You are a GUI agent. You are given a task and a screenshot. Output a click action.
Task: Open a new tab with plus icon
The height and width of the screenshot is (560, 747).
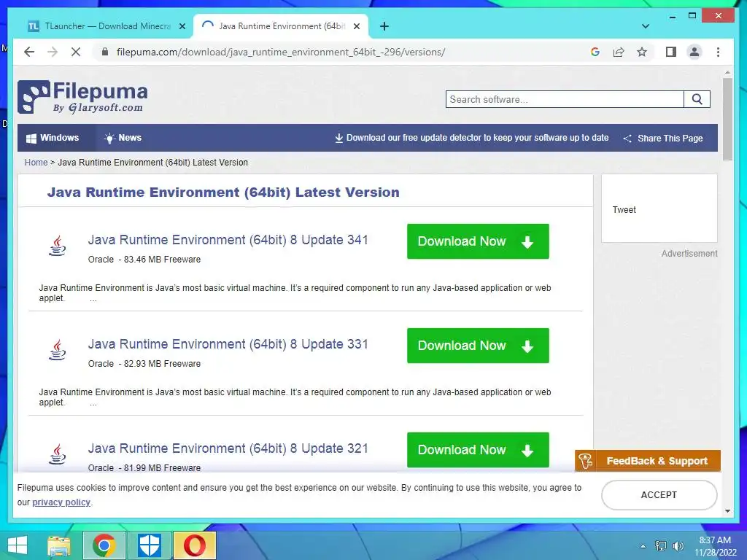click(384, 26)
